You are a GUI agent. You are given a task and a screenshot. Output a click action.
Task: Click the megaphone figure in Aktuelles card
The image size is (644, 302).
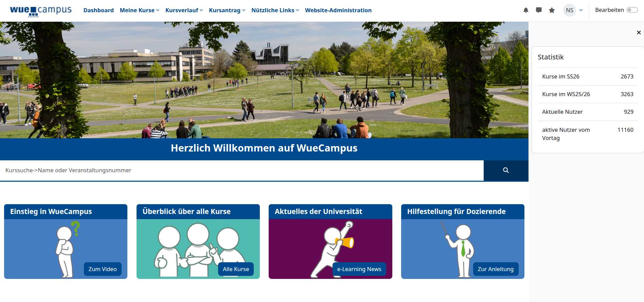point(332,249)
